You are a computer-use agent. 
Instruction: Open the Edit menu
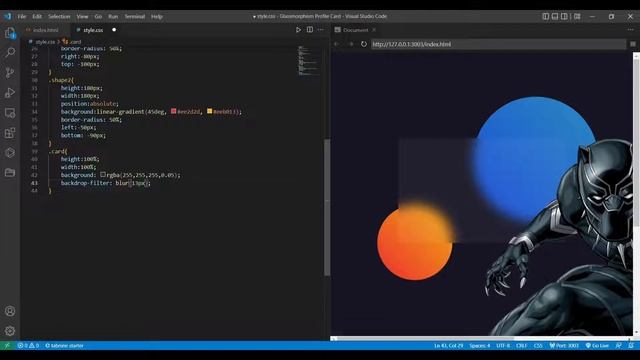click(37, 16)
